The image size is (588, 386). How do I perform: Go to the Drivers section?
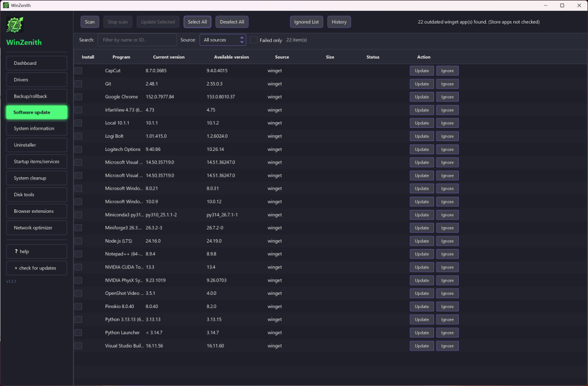click(x=37, y=80)
